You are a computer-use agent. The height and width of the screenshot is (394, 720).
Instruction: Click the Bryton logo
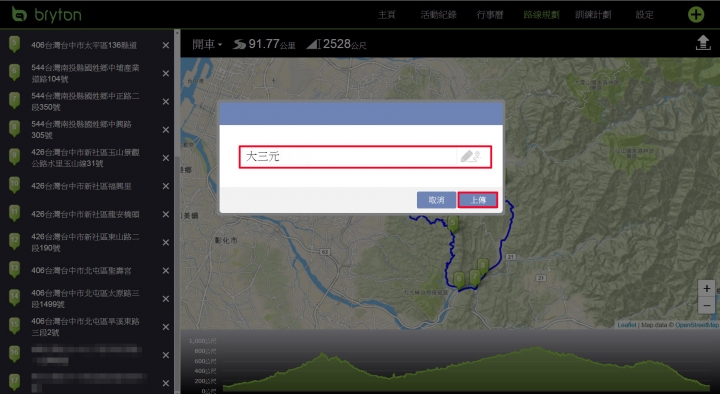(46, 14)
